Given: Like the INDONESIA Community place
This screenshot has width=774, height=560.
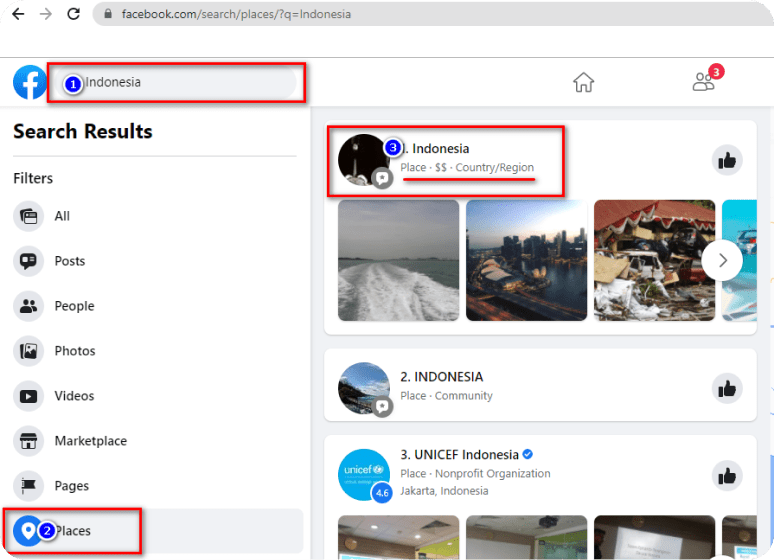Looking at the screenshot, I should [x=727, y=389].
